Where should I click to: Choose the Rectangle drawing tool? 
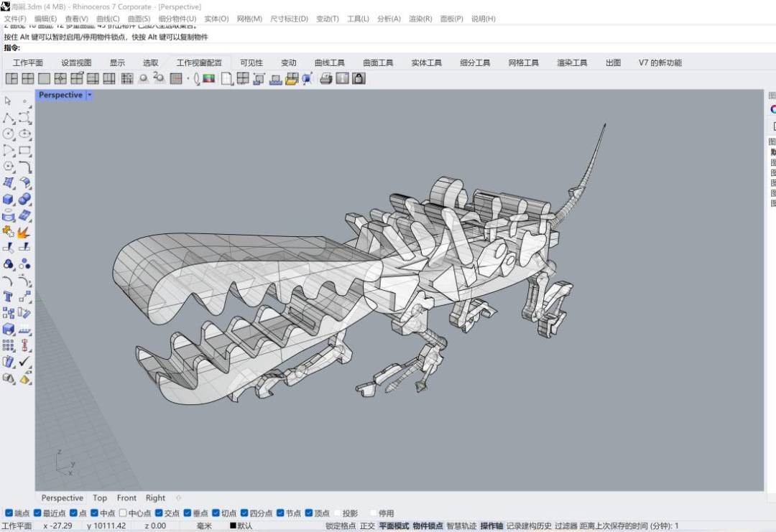[25, 150]
